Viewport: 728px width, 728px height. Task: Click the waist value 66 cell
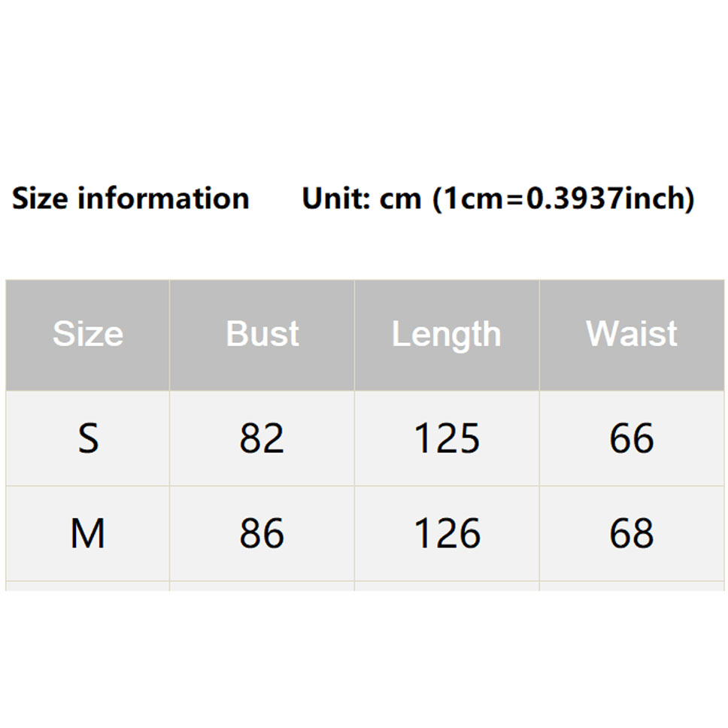coord(632,438)
